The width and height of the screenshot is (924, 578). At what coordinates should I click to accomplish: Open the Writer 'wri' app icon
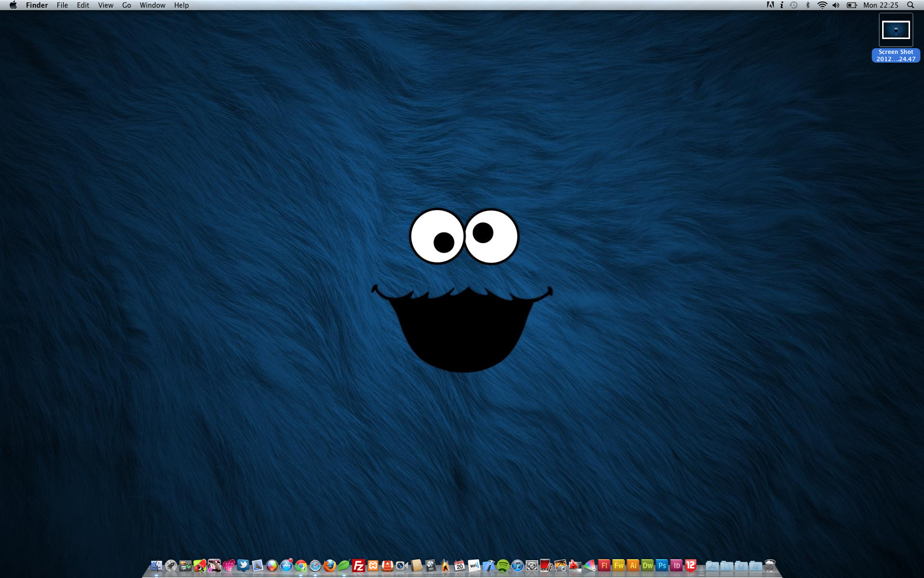click(x=474, y=565)
